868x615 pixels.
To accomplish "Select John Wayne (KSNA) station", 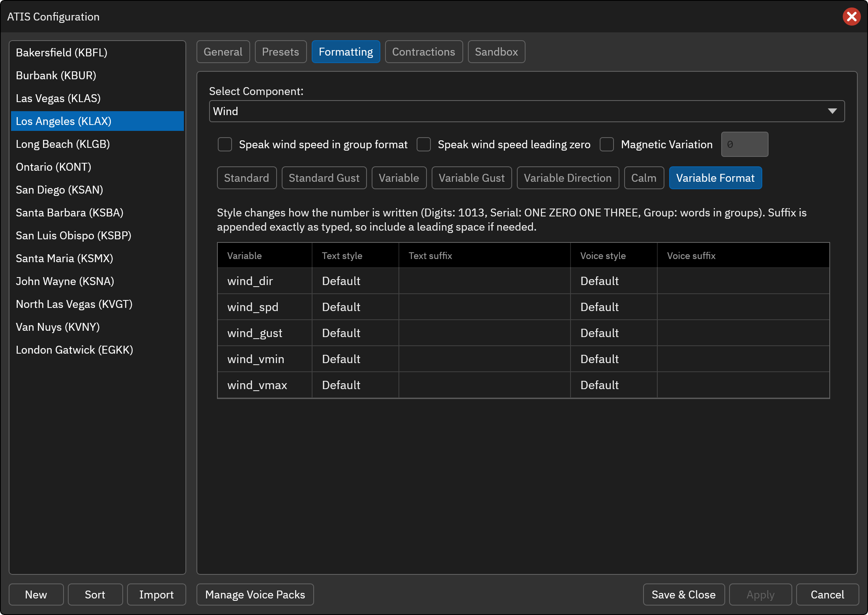I will [x=97, y=281].
